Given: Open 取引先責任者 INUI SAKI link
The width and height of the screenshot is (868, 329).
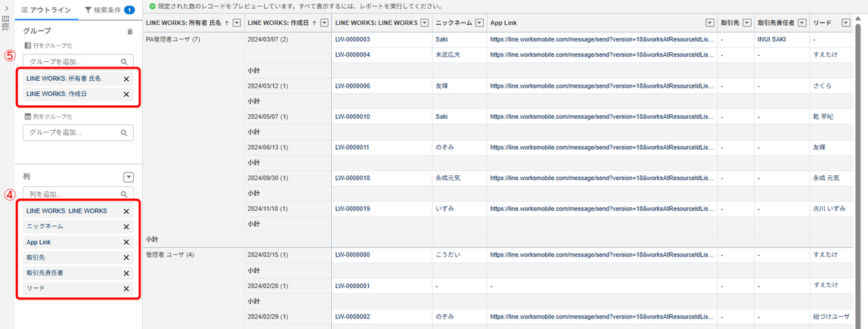Looking at the screenshot, I should point(772,40).
